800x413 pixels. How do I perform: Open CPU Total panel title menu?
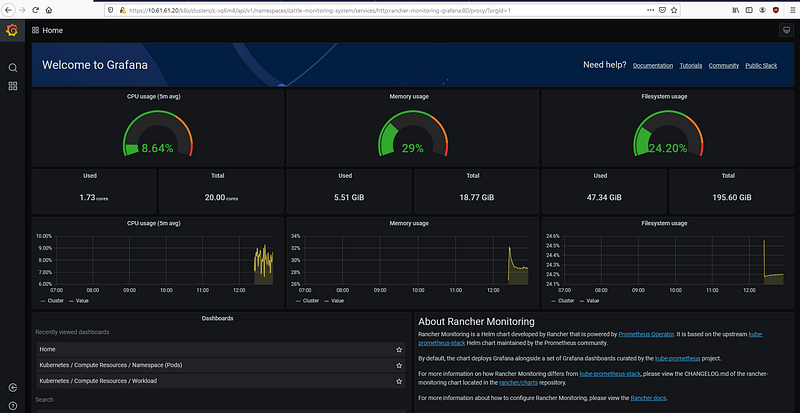pos(217,176)
